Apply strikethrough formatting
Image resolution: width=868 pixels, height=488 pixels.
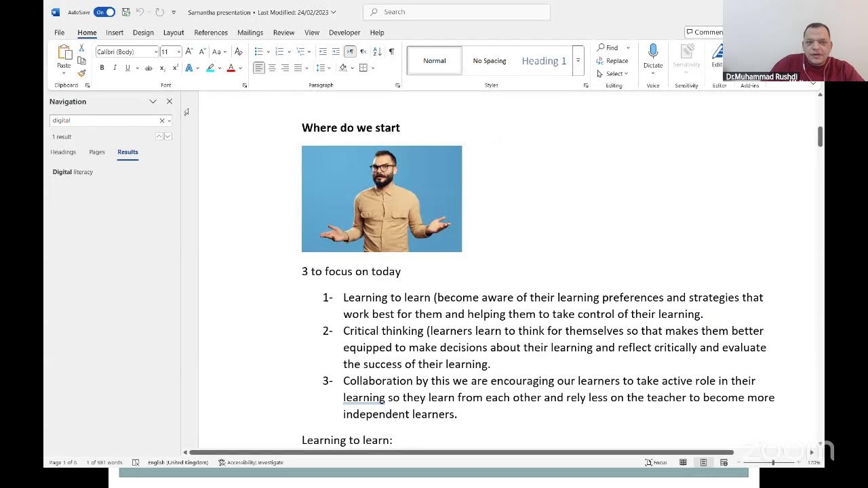[x=149, y=68]
